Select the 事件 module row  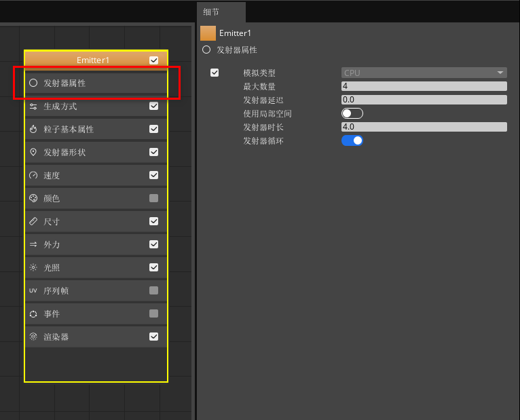pyautogui.click(x=96, y=313)
